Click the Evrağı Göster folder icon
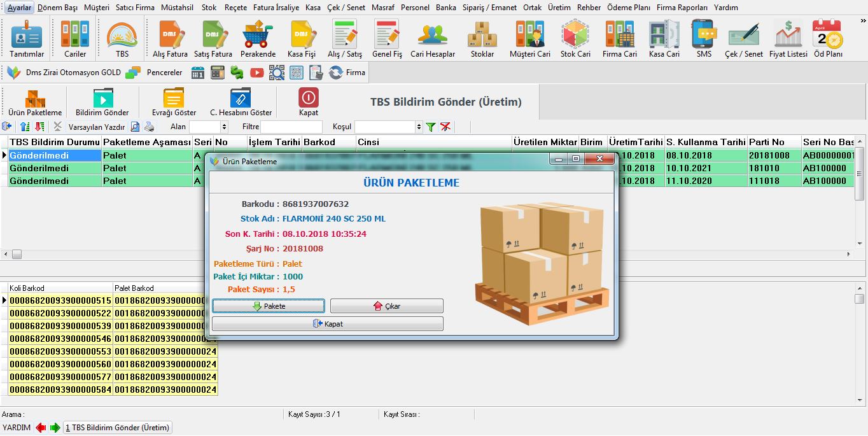Screen dimensions: 868x436 (173, 102)
